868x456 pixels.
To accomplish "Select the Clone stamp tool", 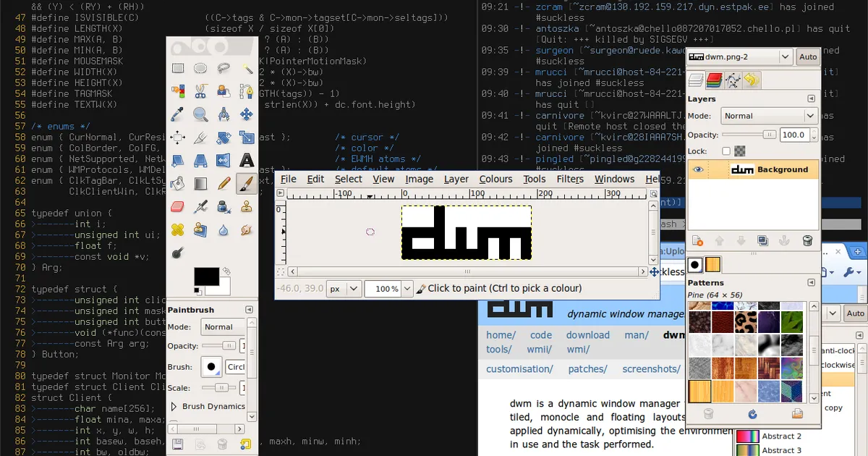I will tap(247, 207).
